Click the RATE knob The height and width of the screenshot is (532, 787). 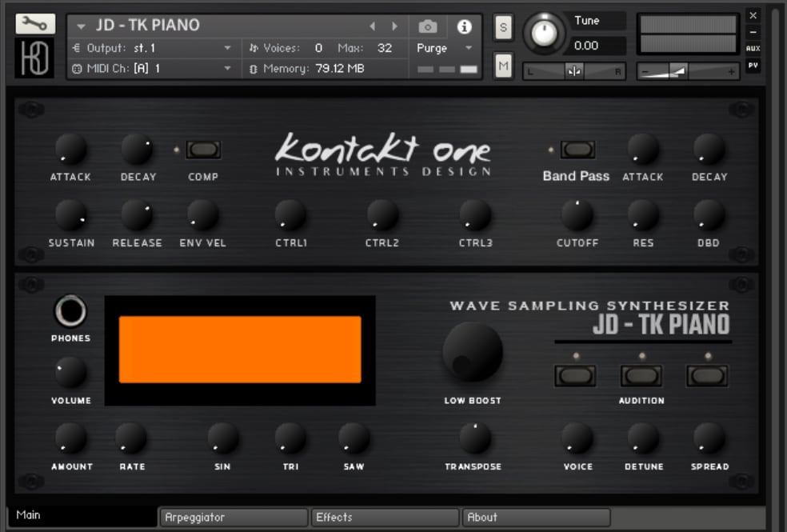point(130,438)
